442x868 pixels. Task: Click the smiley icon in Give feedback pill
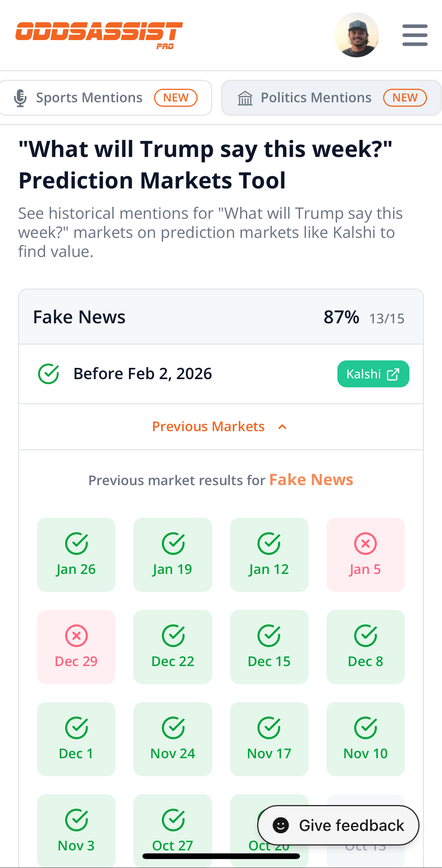click(x=280, y=825)
